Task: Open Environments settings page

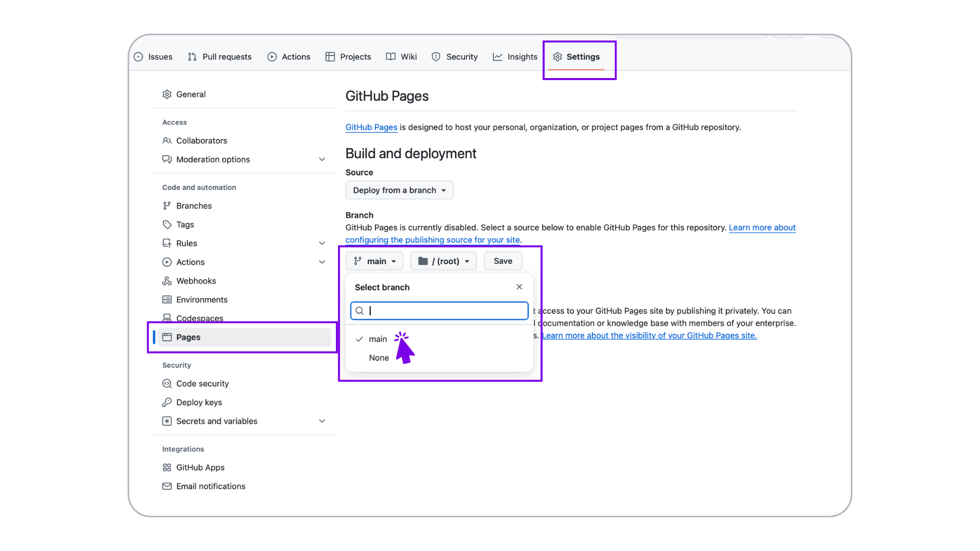Action: point(244,299)
